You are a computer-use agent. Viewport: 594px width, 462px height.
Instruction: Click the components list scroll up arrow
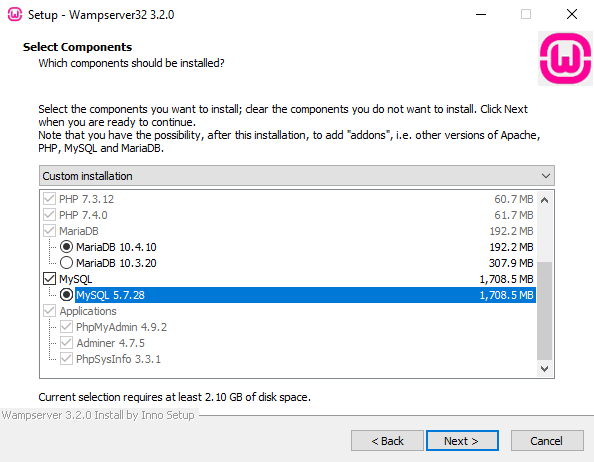(x=544, y=200)
